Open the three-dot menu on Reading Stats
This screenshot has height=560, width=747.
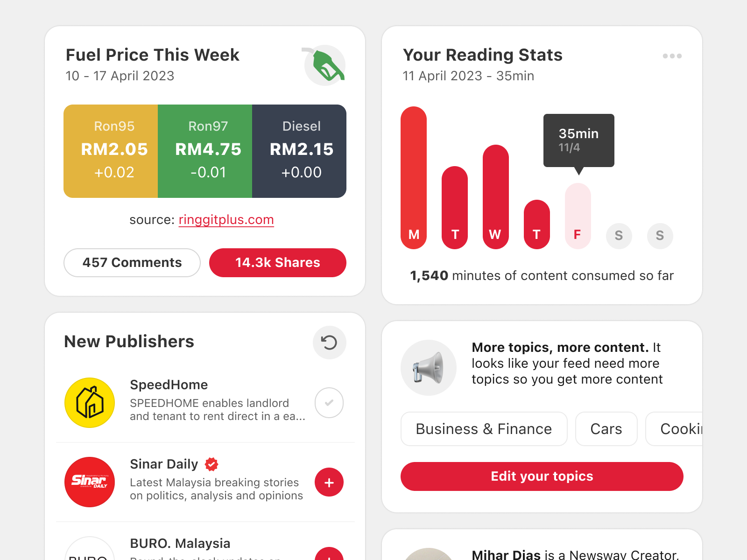(x=672, y=56)
